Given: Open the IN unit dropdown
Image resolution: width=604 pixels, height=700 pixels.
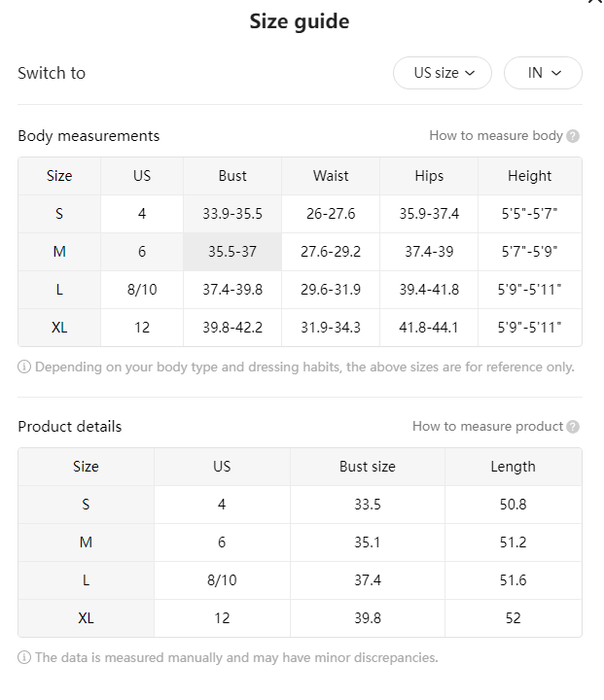Looking at the screenshot, I should click(543, 73).
